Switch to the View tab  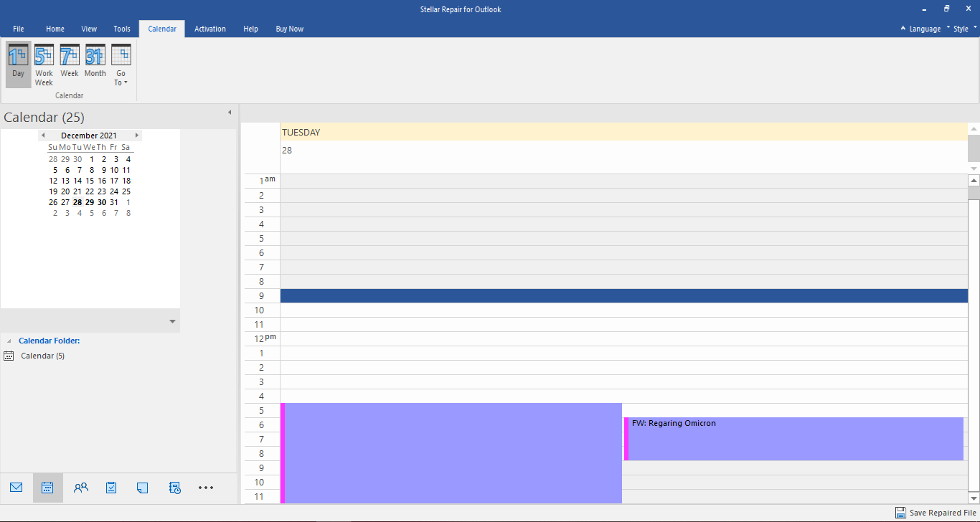click(89, 29)
